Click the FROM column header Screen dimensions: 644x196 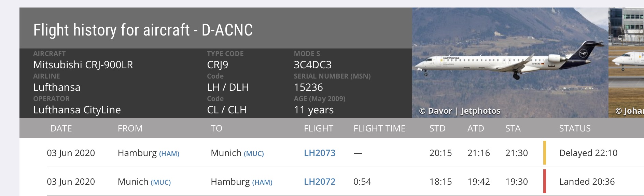tap(130, 128)
